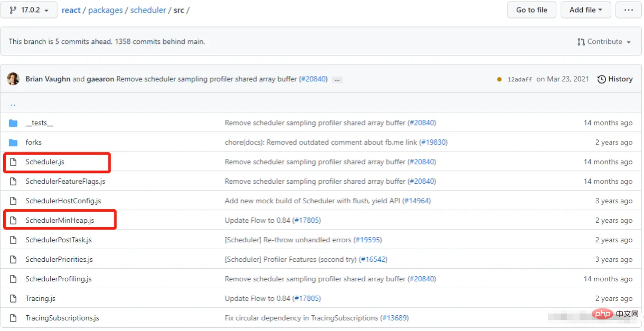Click the file icon beside SchedulerMinHeap.js

pos(13,221)
